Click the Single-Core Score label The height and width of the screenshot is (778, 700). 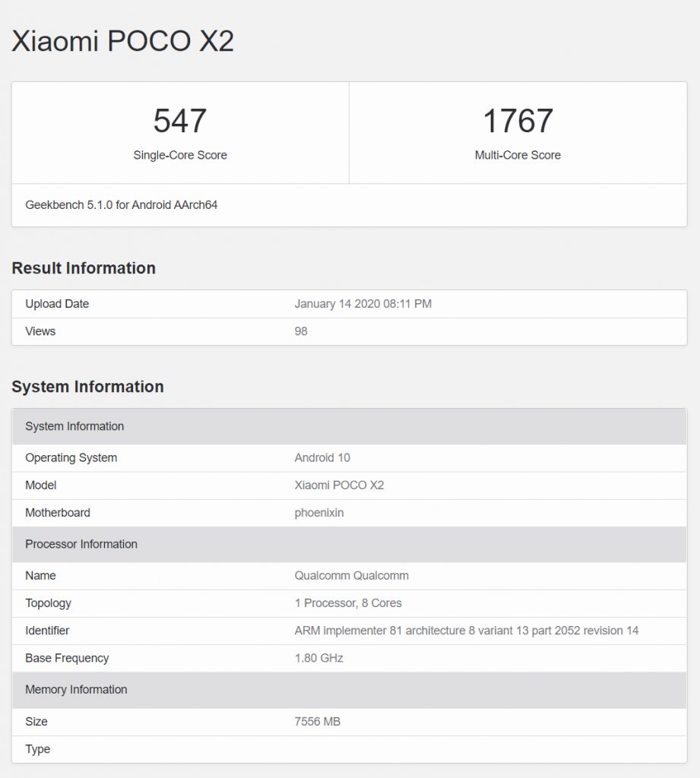180,155
